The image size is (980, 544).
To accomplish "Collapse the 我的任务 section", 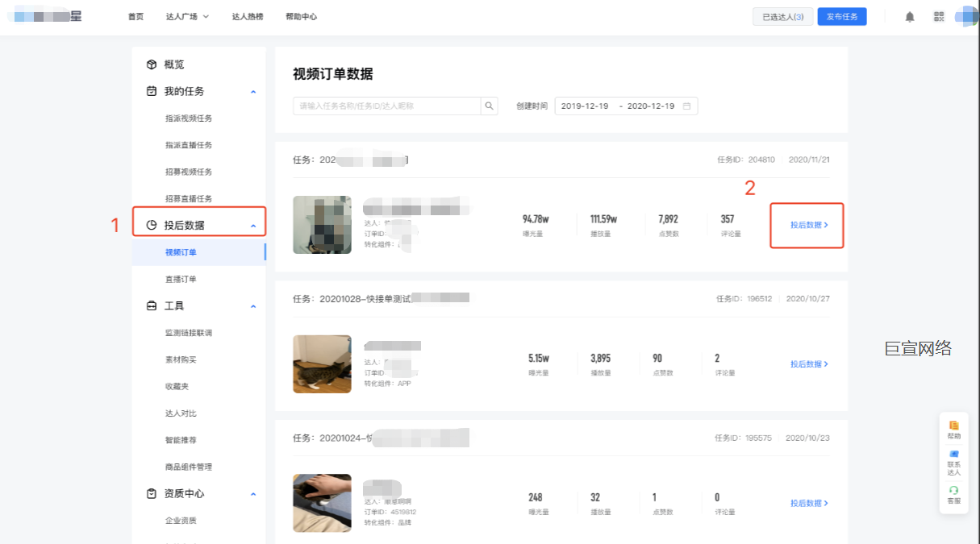I will [253, 91].
